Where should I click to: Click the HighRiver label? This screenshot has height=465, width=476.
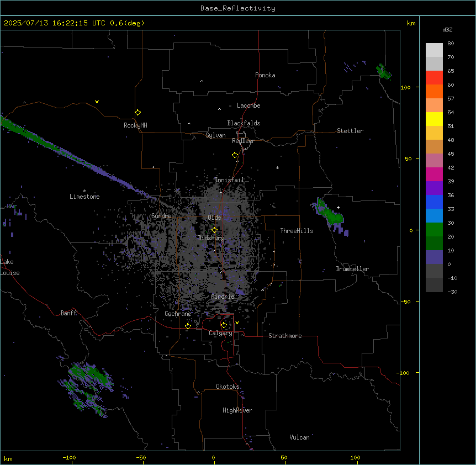tap(237, 410)
